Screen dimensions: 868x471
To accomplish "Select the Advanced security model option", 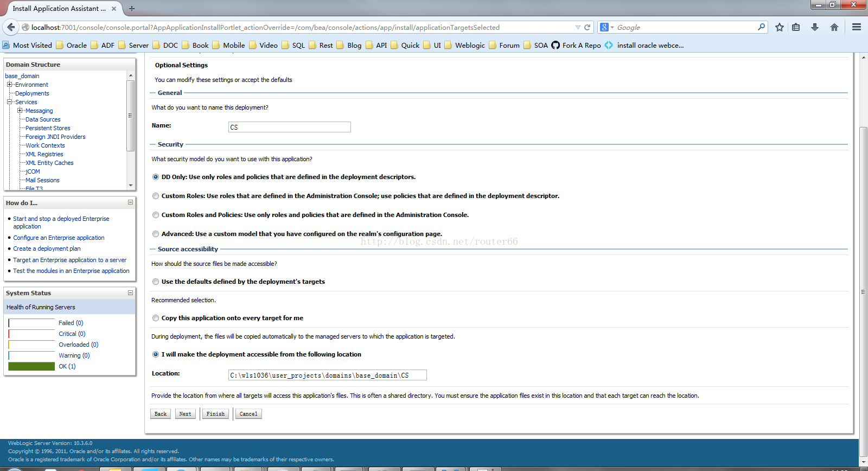I will click(x=156, y=234).
